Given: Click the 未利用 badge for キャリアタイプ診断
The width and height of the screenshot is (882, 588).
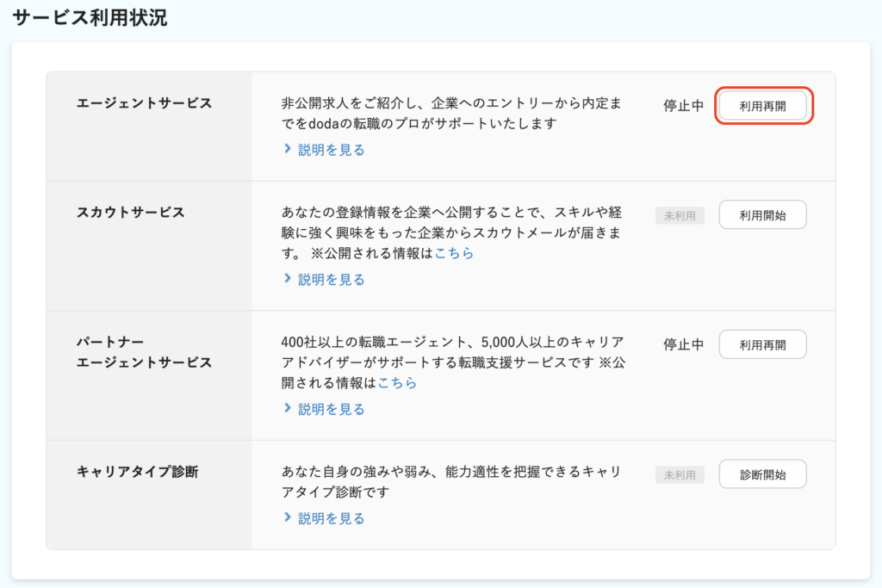Looking at the screenshot, I should [680, 473].
